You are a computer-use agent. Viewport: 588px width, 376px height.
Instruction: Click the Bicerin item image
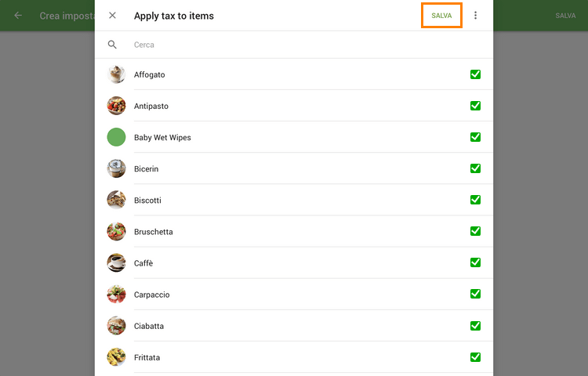116,168
